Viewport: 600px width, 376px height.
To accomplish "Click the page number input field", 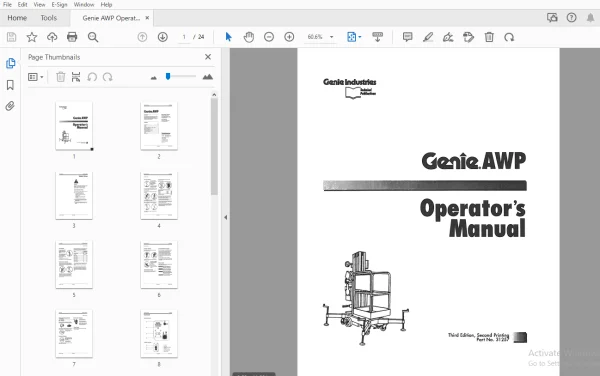I will (x=184, y=37).
